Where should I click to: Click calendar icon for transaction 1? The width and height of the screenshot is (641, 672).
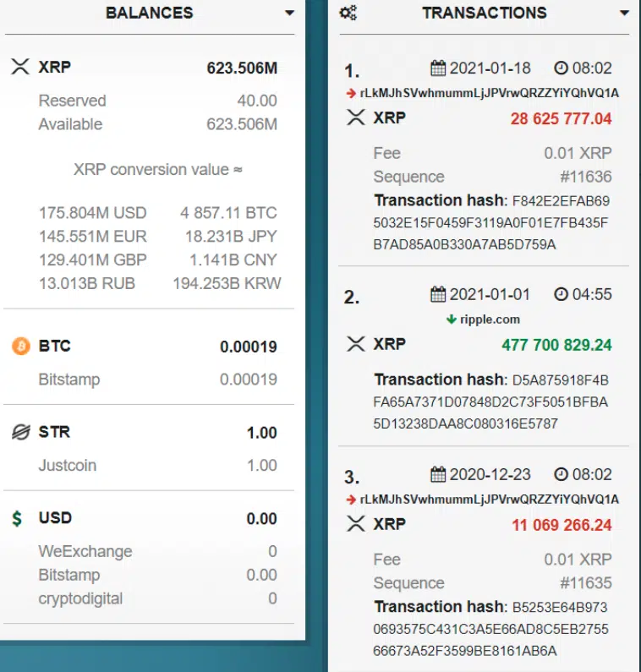[438, 68]
